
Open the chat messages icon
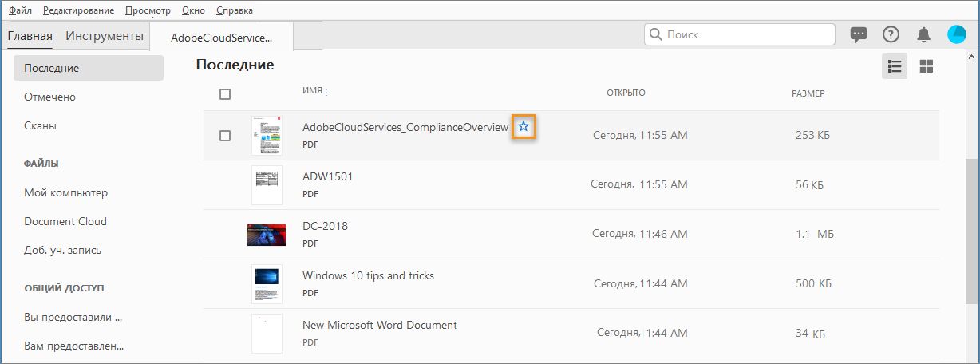[859, 34]
